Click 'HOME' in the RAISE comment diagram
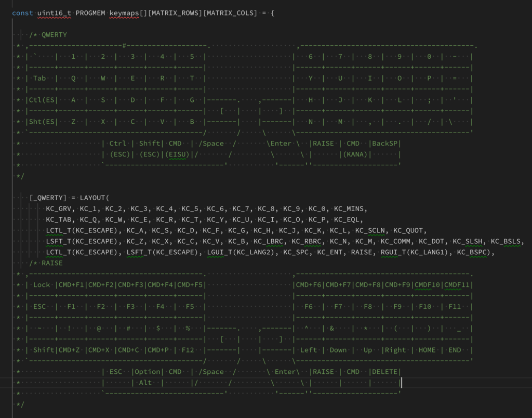This screenshot has height=418, width=532. coord(427,350)
